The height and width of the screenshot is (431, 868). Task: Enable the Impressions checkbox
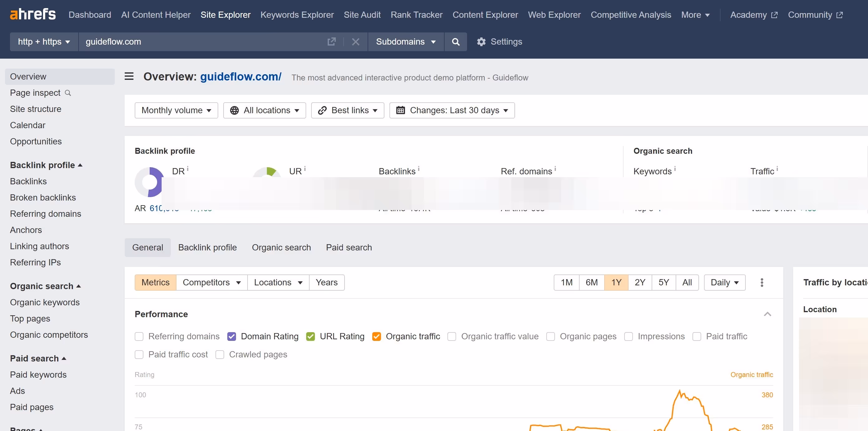(x=629, y=336)
